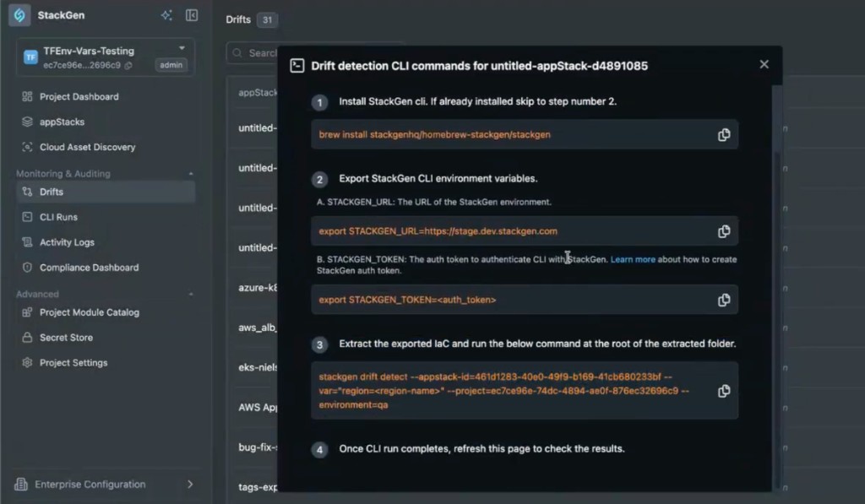This screenshot has height=504, width=865.
Task: Click the Drifts branch icon
Action: [x=27, y=192]
